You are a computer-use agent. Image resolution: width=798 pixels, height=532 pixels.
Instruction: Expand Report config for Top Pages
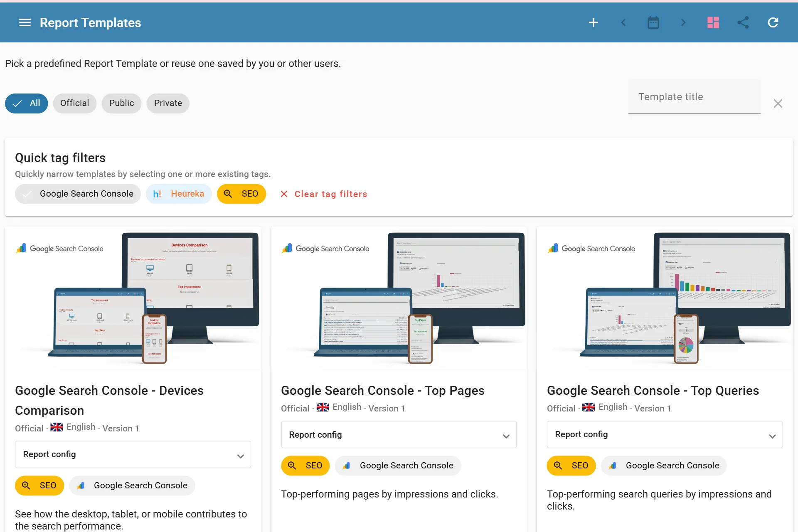coord(399,435)
